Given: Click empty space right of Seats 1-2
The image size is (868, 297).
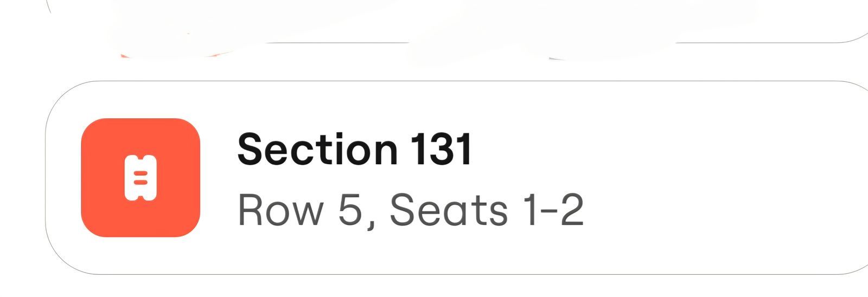Looking at the screenshot, I should pyautogui.click(x=705, y=210).
